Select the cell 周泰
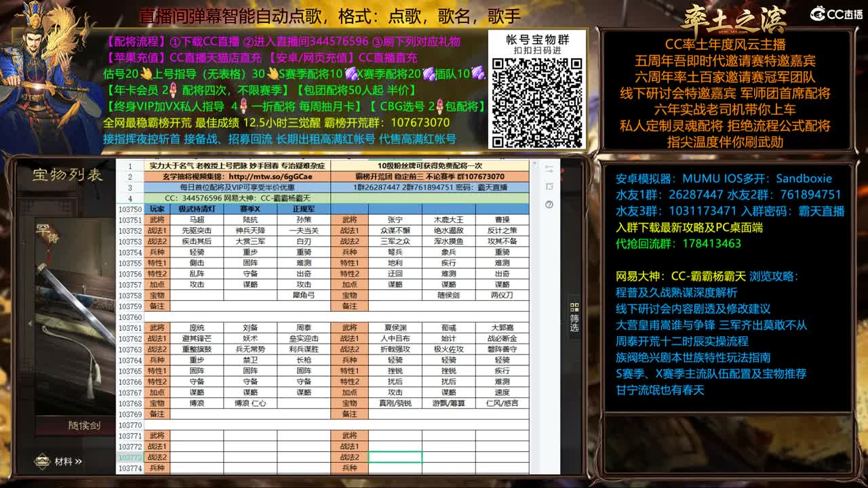868x488 pixels. 304,328
